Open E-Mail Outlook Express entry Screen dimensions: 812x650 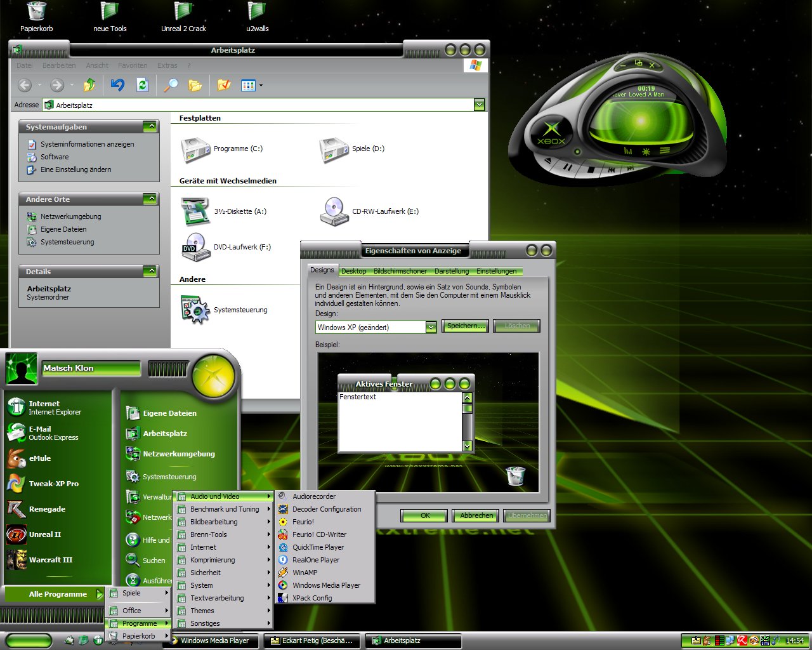point(53,433)
